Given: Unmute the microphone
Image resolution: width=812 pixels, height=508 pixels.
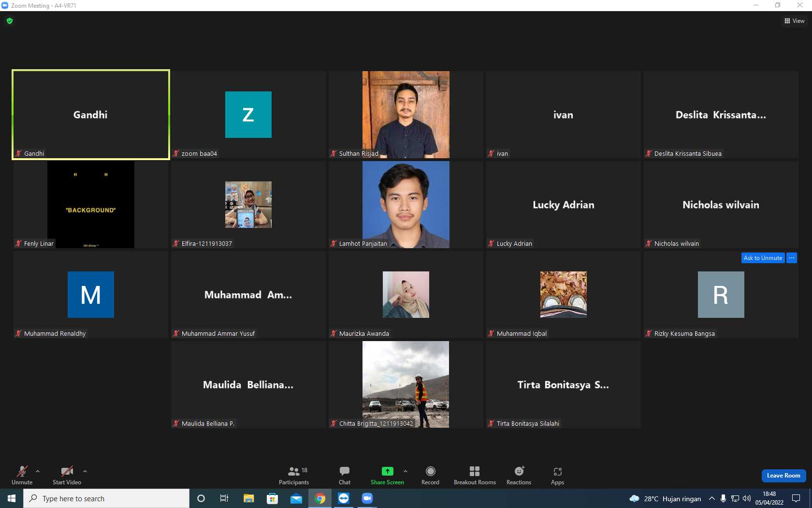Looking at the screenshot, I should click(x=22, y=476).
